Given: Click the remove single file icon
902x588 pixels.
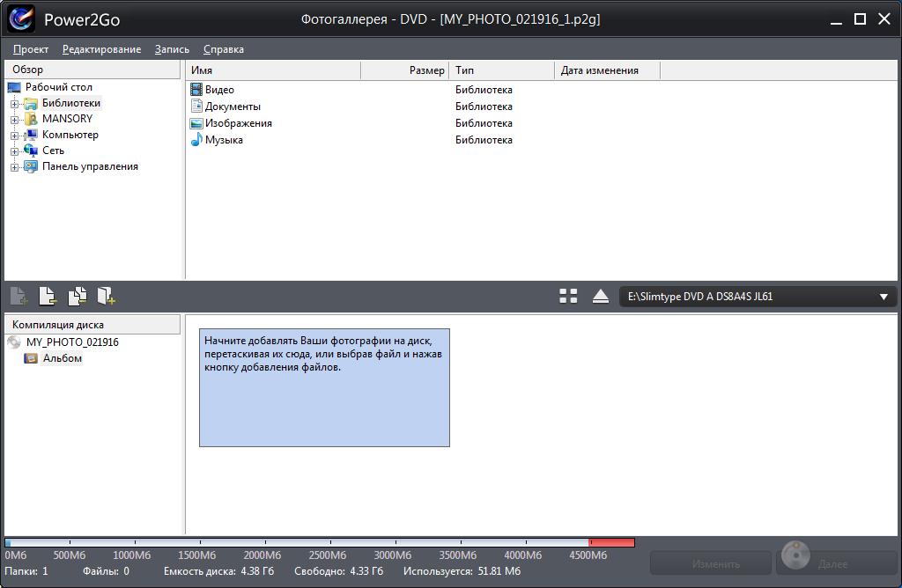Looking at the screenshot, I should (48, 297).
